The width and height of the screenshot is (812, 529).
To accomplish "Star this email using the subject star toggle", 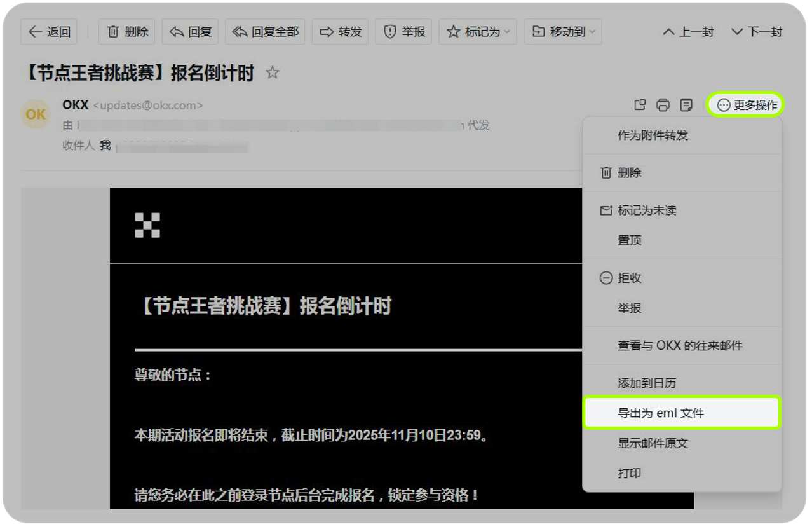I will [272, 73].
